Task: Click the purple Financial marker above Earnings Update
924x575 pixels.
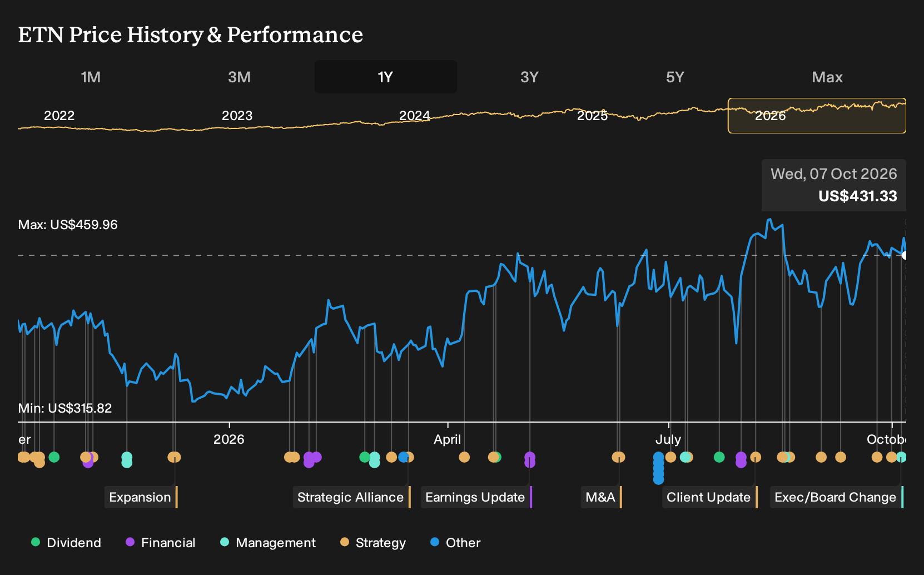Action: (530, 457)
